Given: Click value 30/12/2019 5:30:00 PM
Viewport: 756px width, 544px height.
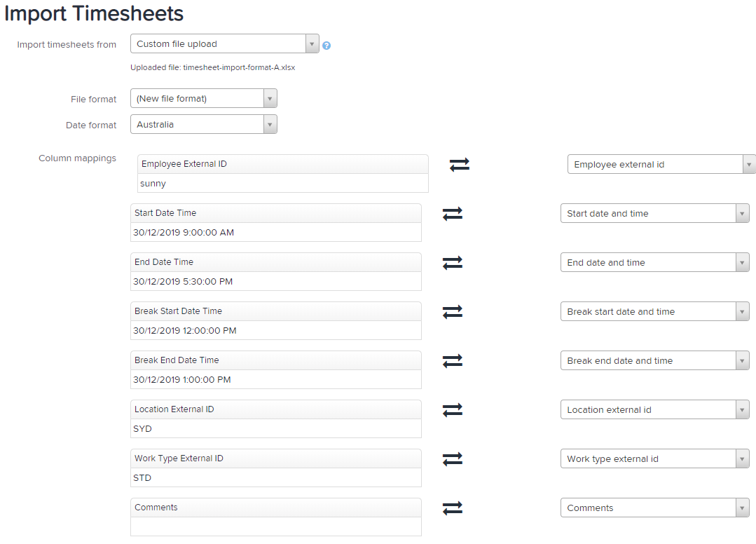Looking at the screenshot, I should pos(276,282).
